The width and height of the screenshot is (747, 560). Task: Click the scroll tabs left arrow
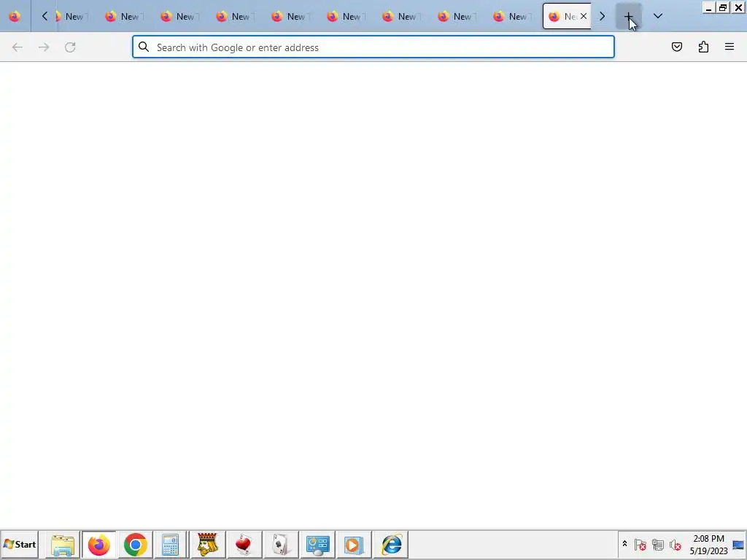tap(44, 16)
